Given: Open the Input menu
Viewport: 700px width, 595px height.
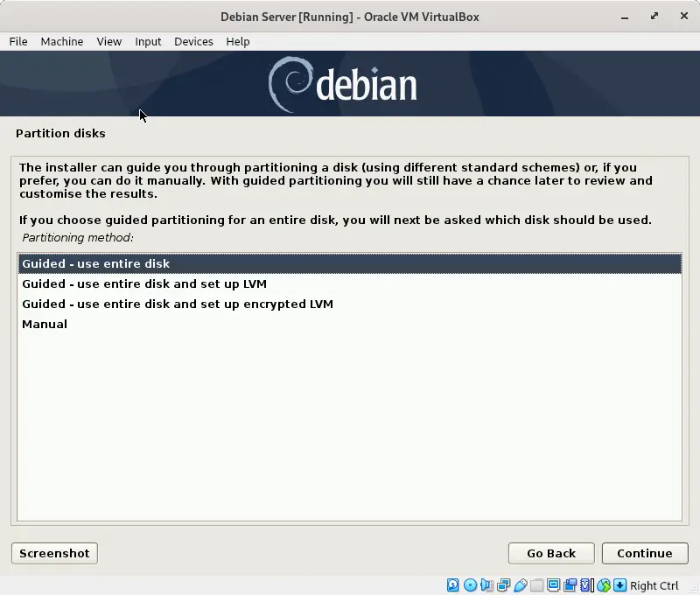Looking at the screenshot, I should pos(148,41).
